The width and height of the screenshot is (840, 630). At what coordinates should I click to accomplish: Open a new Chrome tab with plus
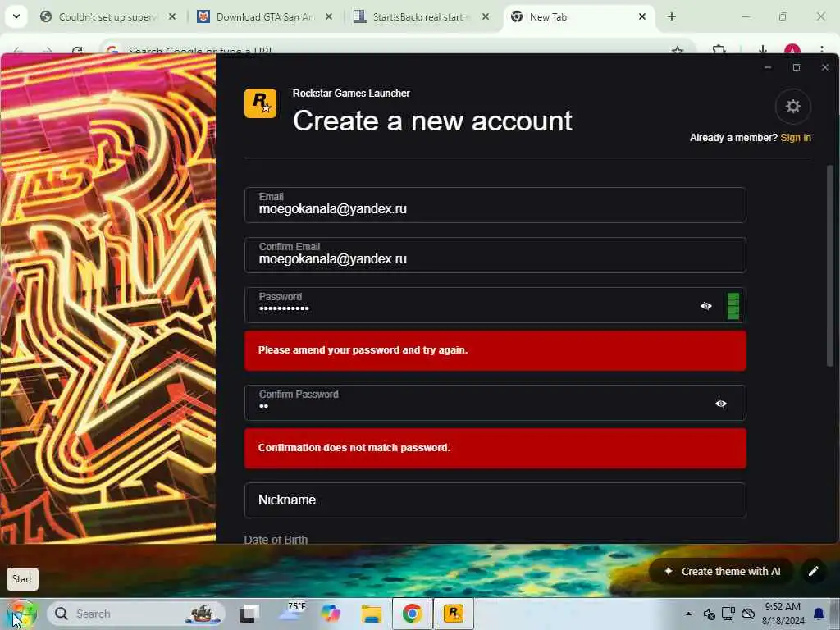[671, 17]
